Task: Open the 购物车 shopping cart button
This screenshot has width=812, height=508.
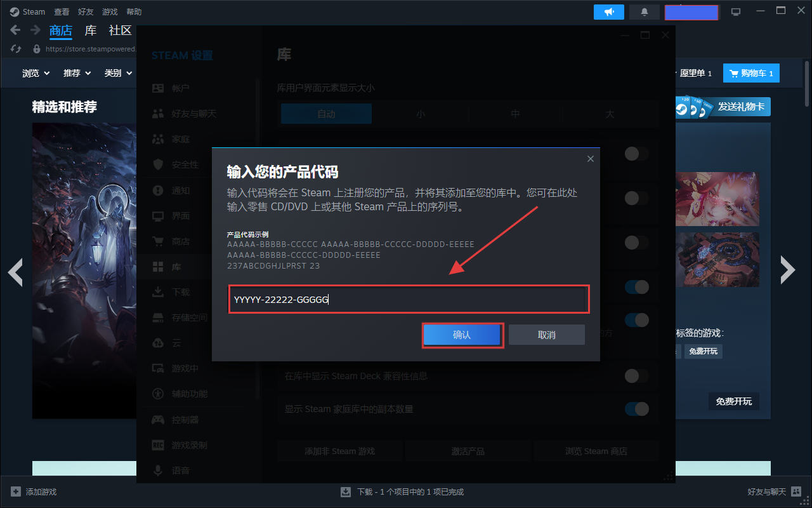Action: pyautogui.click(x=752, y=74)
